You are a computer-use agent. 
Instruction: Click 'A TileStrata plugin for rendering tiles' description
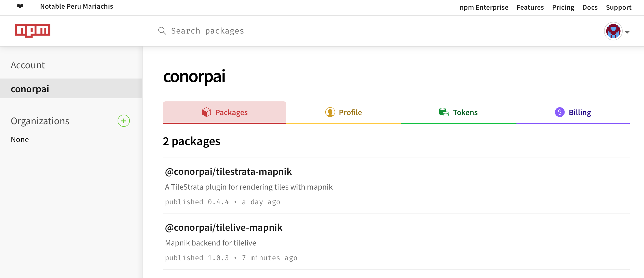click(249, 187)
